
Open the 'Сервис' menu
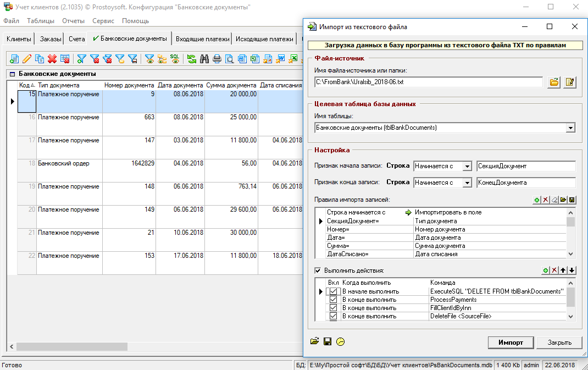(103, 21)
